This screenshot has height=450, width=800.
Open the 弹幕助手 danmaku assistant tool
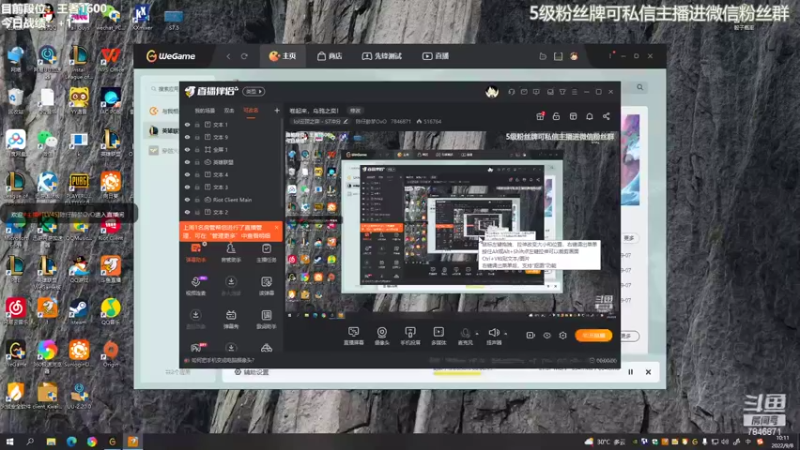[x=196, y=253]
